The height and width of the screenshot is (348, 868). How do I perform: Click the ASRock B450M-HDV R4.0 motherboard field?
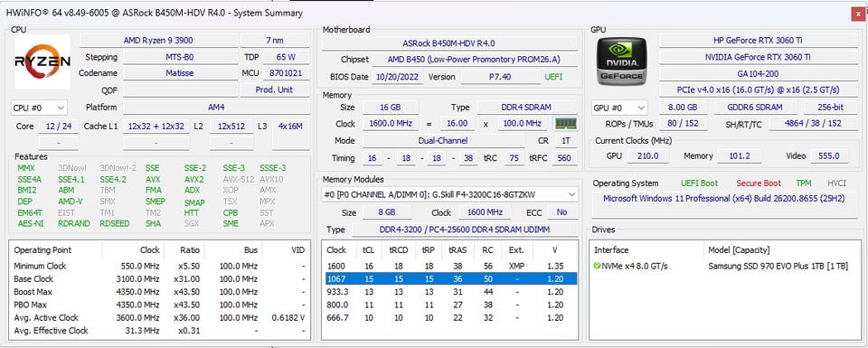(449, 43)
